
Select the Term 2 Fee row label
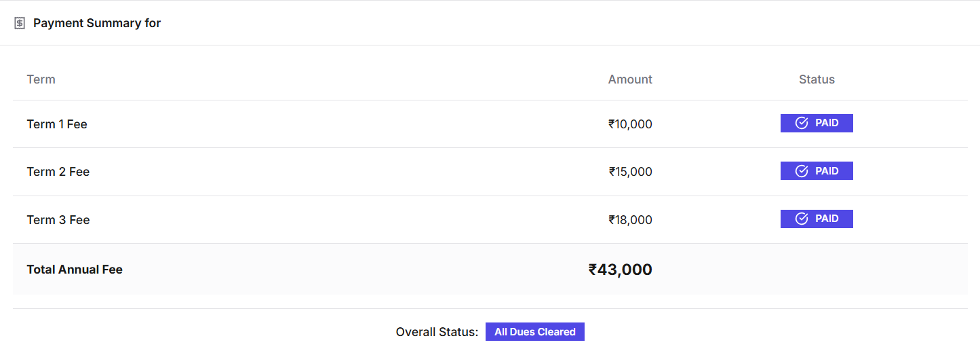click(58, 172)
